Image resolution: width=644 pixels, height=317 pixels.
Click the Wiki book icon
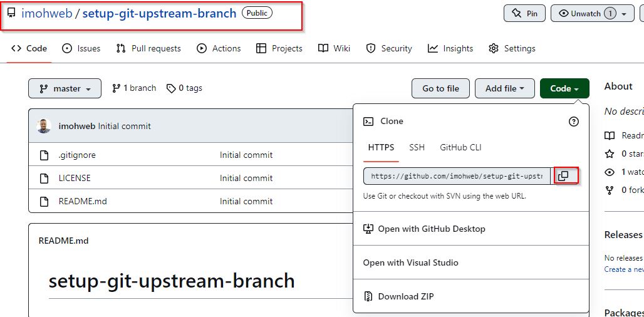click(323, 48)
